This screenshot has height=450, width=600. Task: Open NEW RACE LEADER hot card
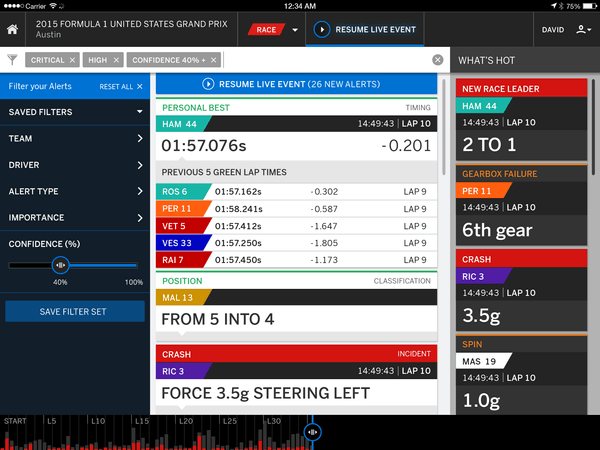(521, 119)
